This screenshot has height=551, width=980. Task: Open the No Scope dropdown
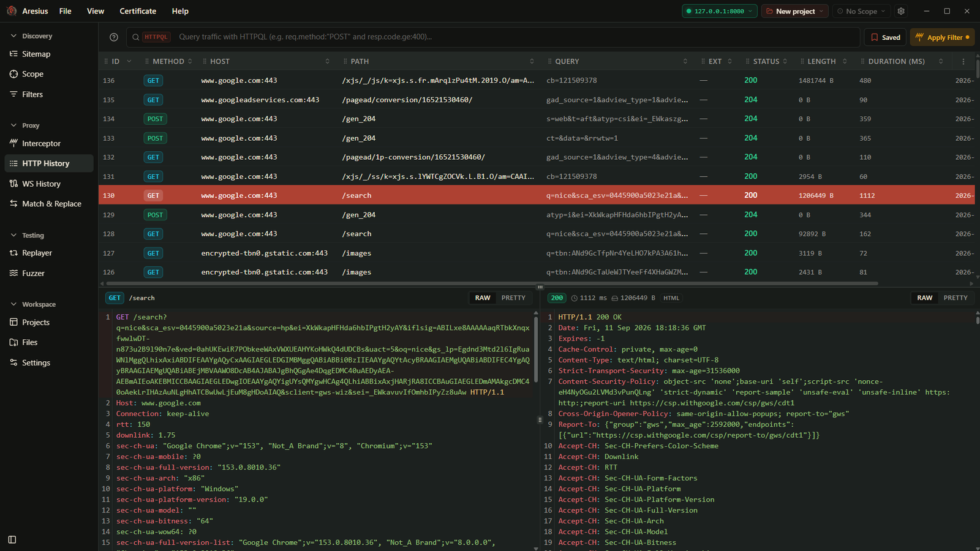click(861, 11)
